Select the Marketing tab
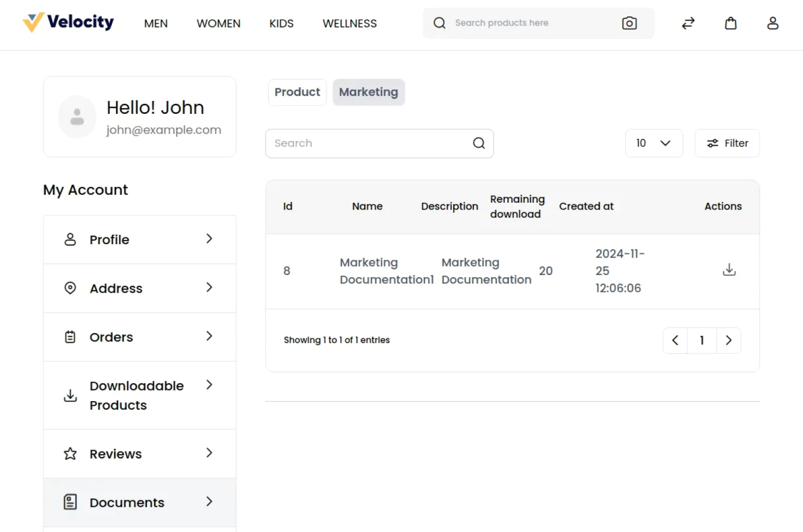The height and width of the screenshot is (532, 803). (x=368, y=92)
